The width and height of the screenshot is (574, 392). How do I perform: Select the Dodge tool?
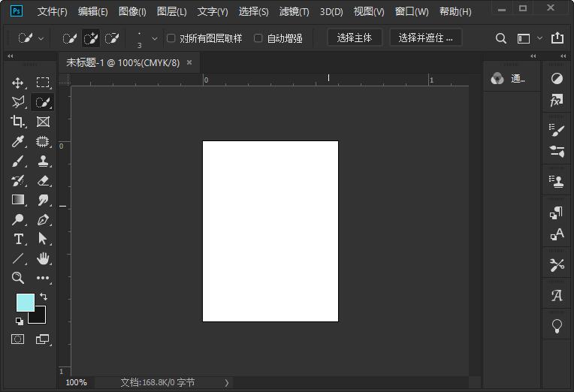pyautogui.click(x=17, y=219)
